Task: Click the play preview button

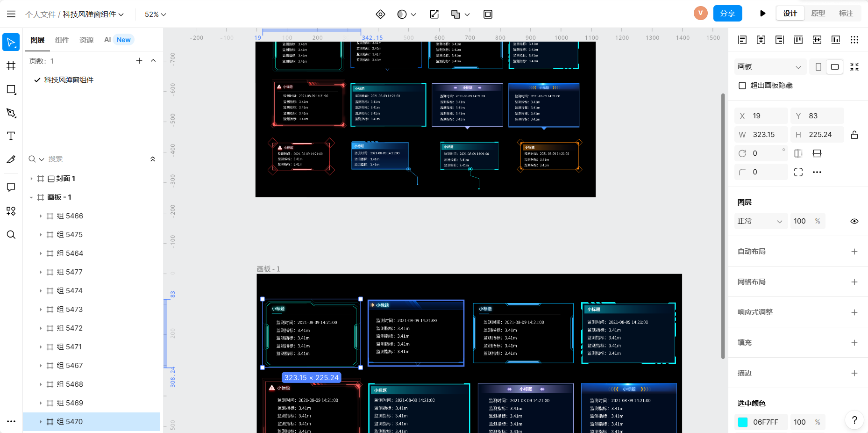Action: [x=762, y=14]
